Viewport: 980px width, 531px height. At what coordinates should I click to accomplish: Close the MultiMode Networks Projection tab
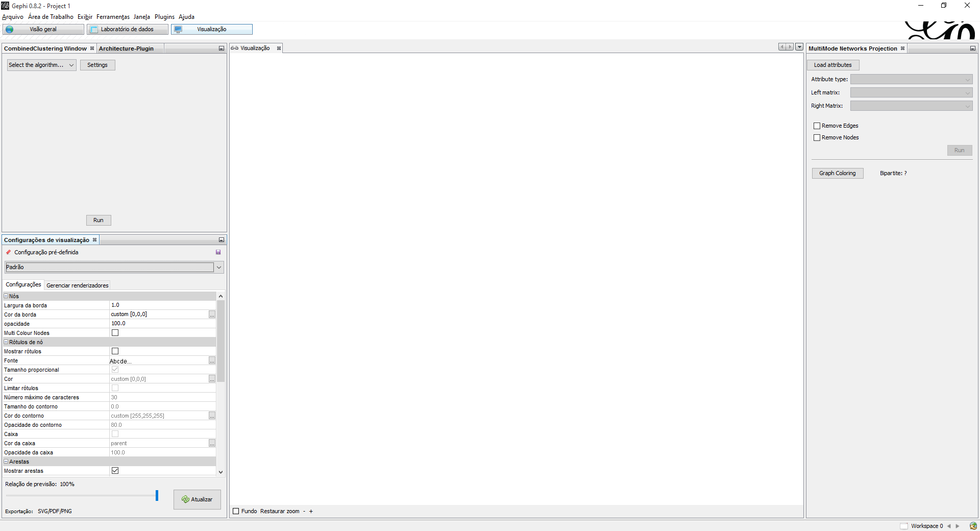pyautogui.click(x=902, y=49)
